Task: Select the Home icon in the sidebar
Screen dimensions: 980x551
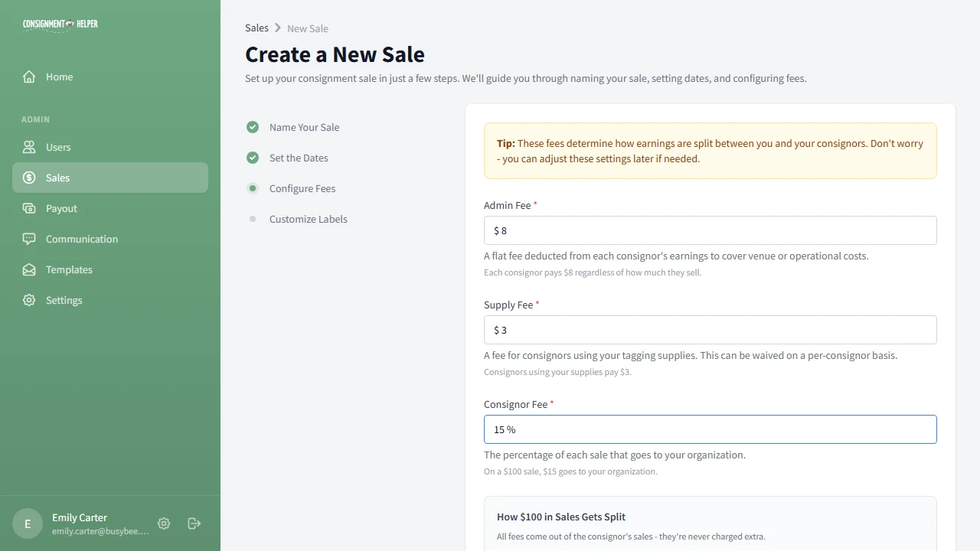Action: pyautogui.click(x=28, y=77)
